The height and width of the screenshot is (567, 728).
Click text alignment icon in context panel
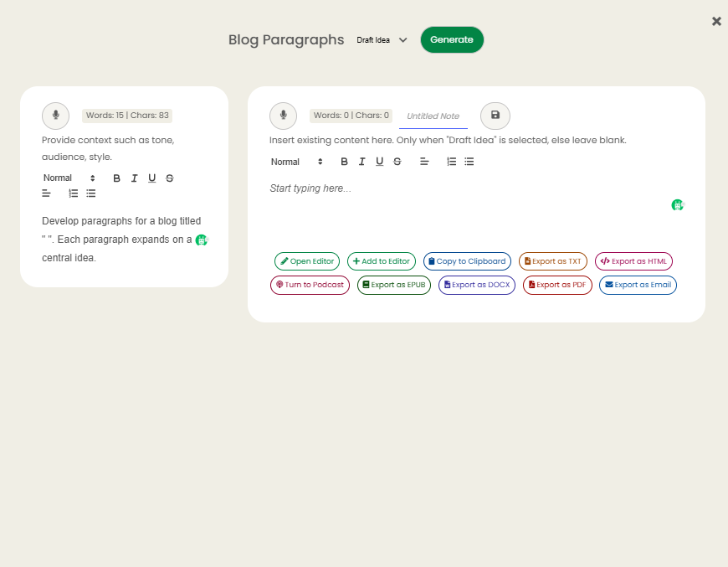point(46,193)
